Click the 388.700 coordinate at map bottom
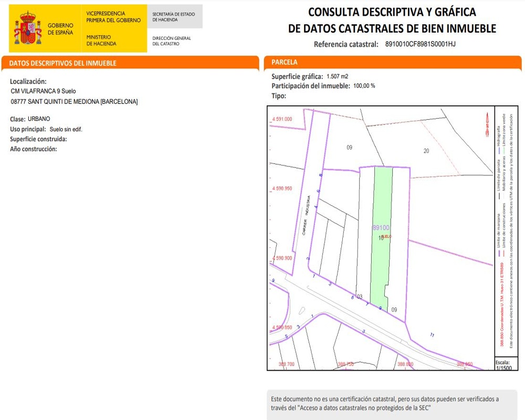525x420 pixels. pyautogui.click(x=286, y=364)
